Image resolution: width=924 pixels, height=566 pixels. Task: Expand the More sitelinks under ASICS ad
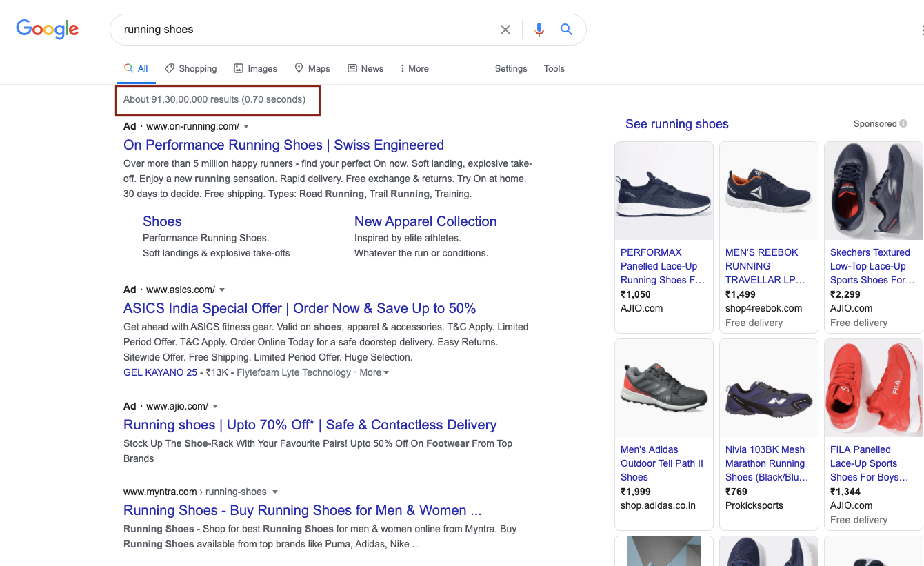[x=374, y=372]
